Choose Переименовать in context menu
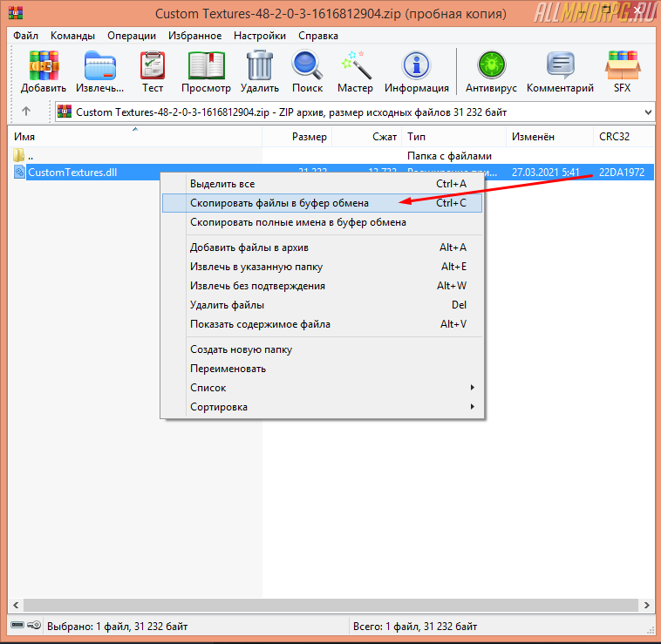Image resolution: width=661 pixels, height=644 pixels. tap(322, 369)
